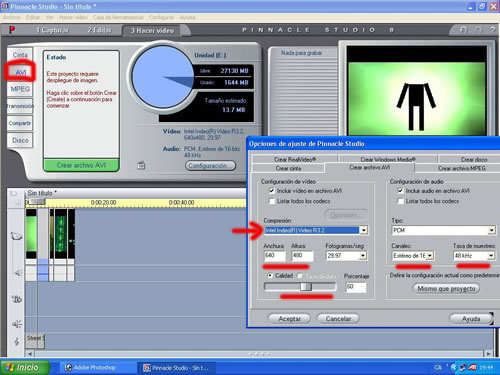Screen dimensions: 500x375
Task: Click the Configuración button
Action: [210, 165]
